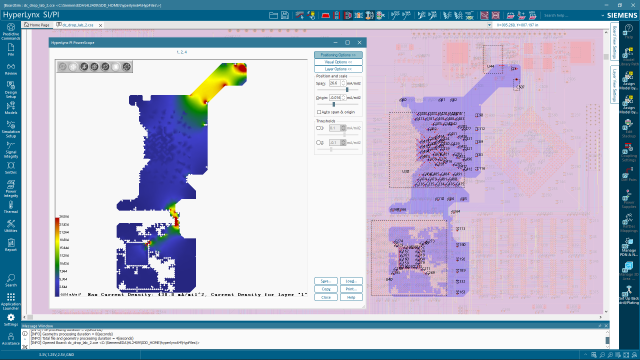This screenshot has height=360, width=640.
Task: Open the Signal Integrity section
Action: coord(11,150)
